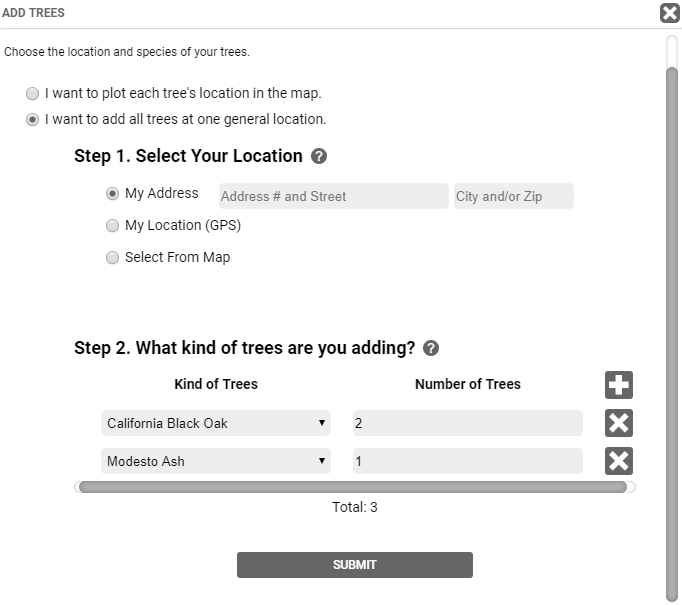This screenshot has height=605, width=682.
Task: Select add all trees at one location
Action: coord(32,120)
